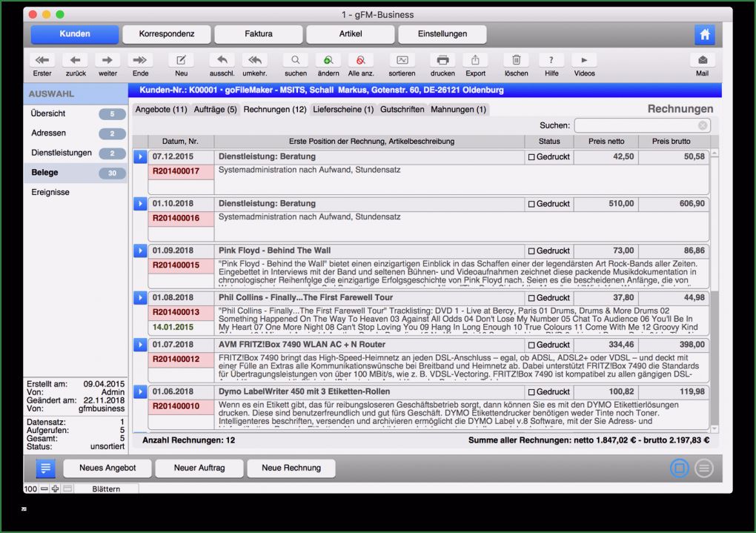The height and width of the screenshot is (533, 756).
Task: Click the suchen magnifier icon
Action: pyautogui.click(x=295, y=60)
